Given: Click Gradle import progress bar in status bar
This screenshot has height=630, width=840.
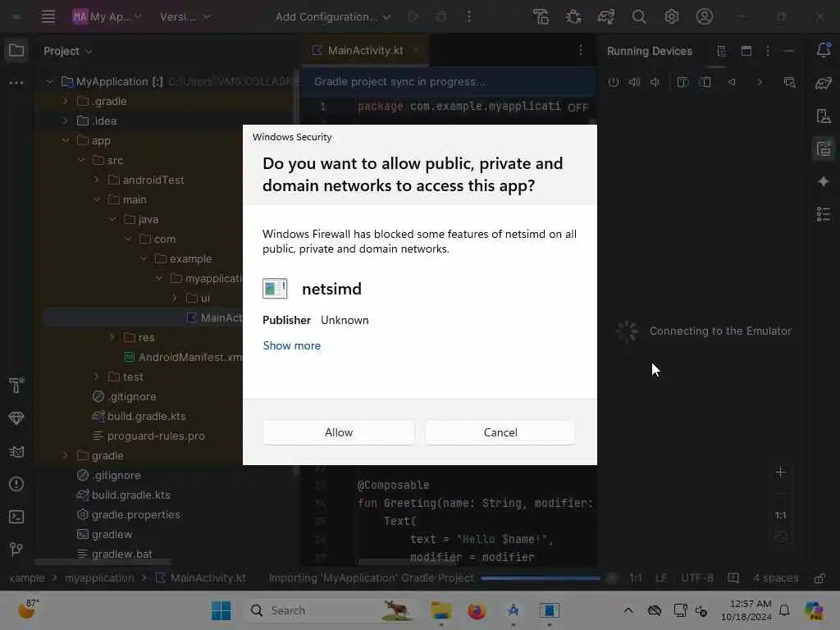Looking at the screenshot, I should coord(541,578).
